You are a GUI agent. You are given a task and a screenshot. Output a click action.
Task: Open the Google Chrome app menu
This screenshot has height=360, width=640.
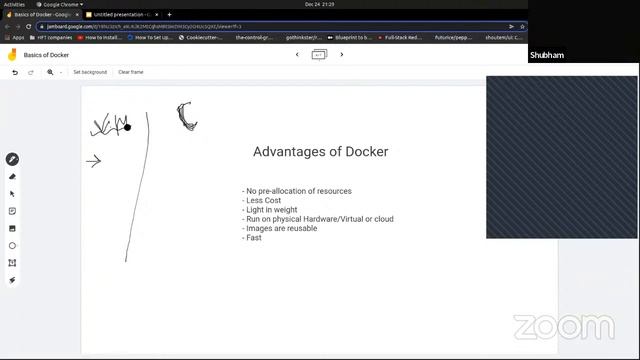60,4
